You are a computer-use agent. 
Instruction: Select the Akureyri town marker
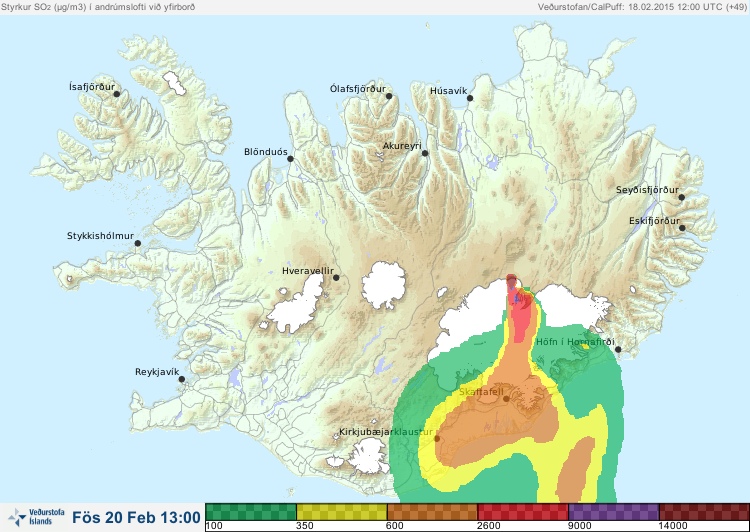coord(425,153)
